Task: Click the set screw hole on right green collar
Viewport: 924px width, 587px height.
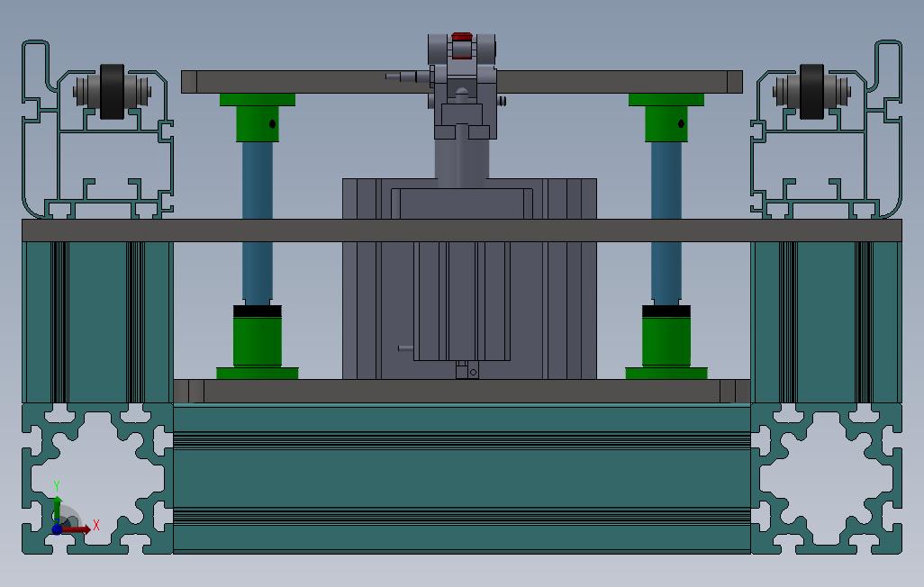Action: tap(681, 123)
